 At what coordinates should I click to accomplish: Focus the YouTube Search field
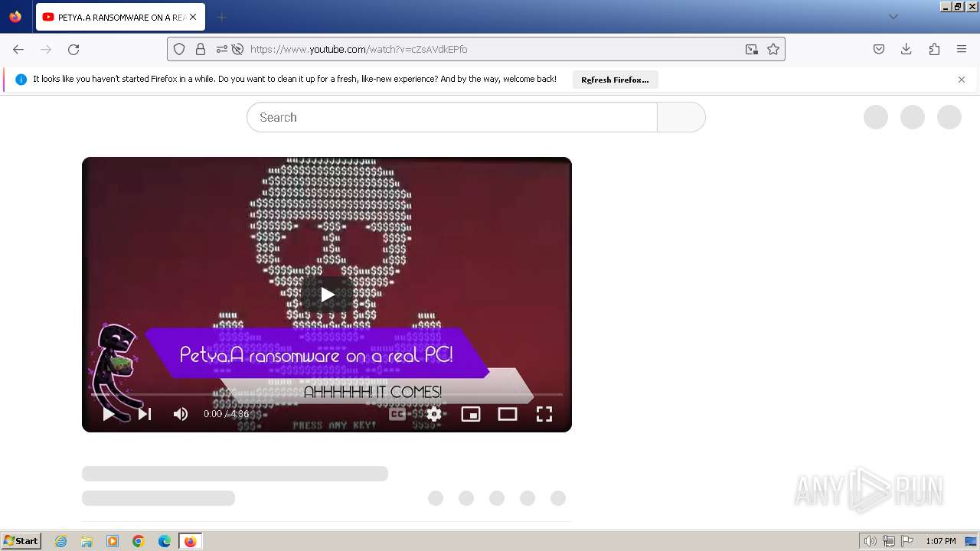tap(452, 117)
